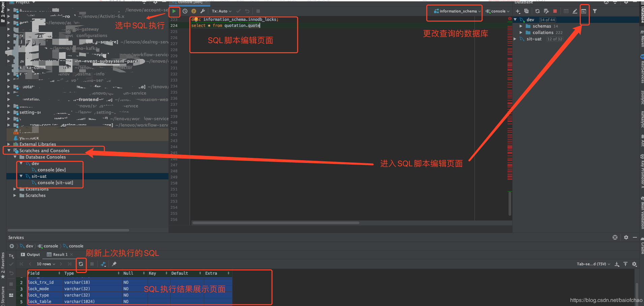Collapse the Database Consoles folder
This screenshot has width=644, height=306.
pyautogui.click(x=15, y=157)
